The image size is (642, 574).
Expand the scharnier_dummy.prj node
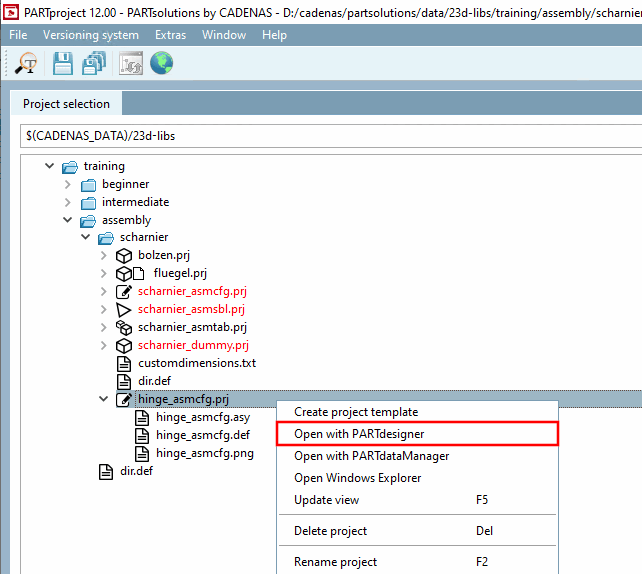coord(104,345)
